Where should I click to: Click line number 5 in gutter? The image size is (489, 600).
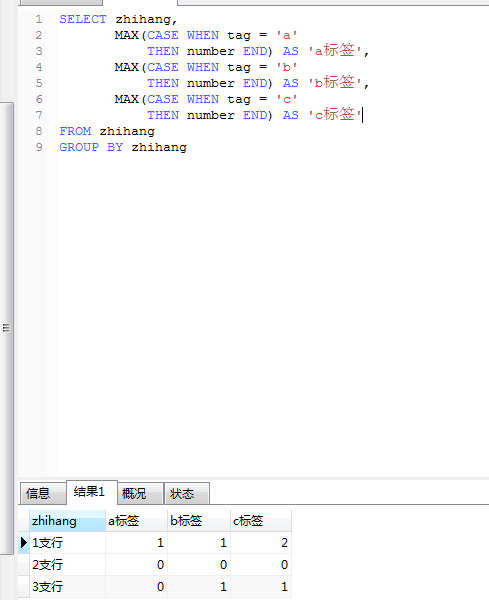point(39,83)
